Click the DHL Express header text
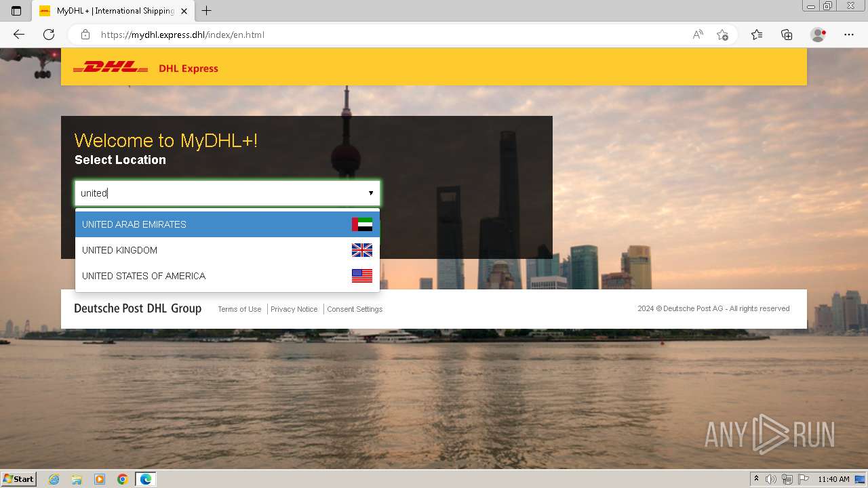The image size is (868, 488). click(189, 68)
